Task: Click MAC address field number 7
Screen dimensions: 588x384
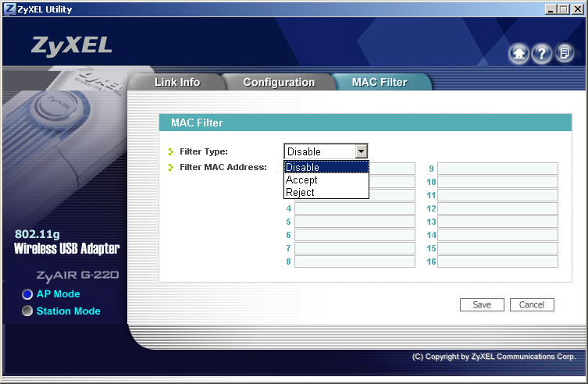Action: click(x=355, y=248)
